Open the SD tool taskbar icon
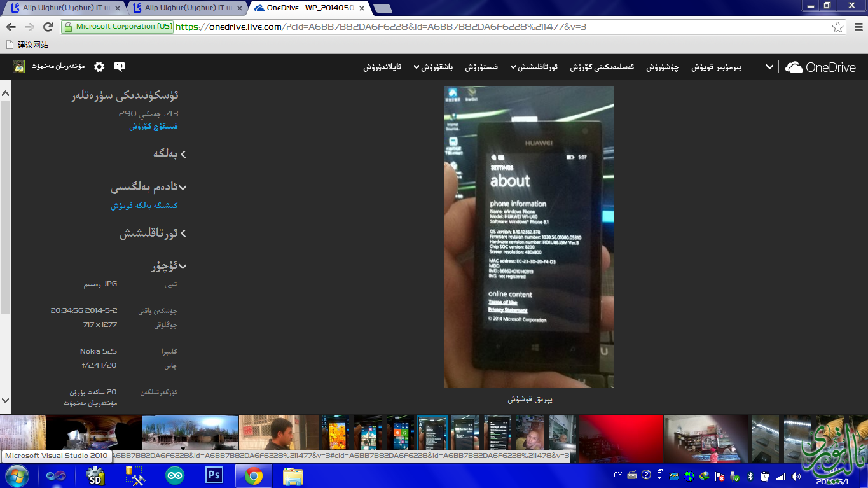 pyautogui.click(x=96, y=476)
